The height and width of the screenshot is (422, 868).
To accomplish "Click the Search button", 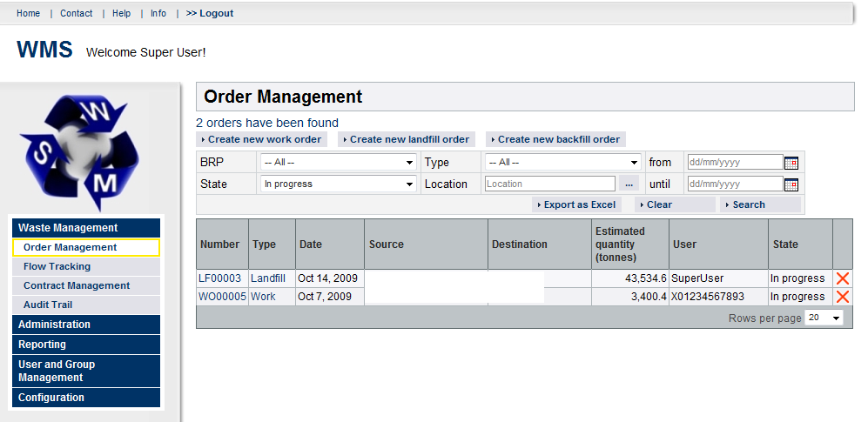I will (x=747, y=204).
